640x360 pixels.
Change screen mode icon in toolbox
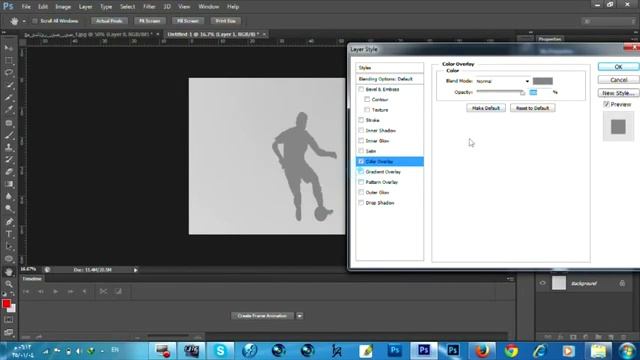[9, 332]
